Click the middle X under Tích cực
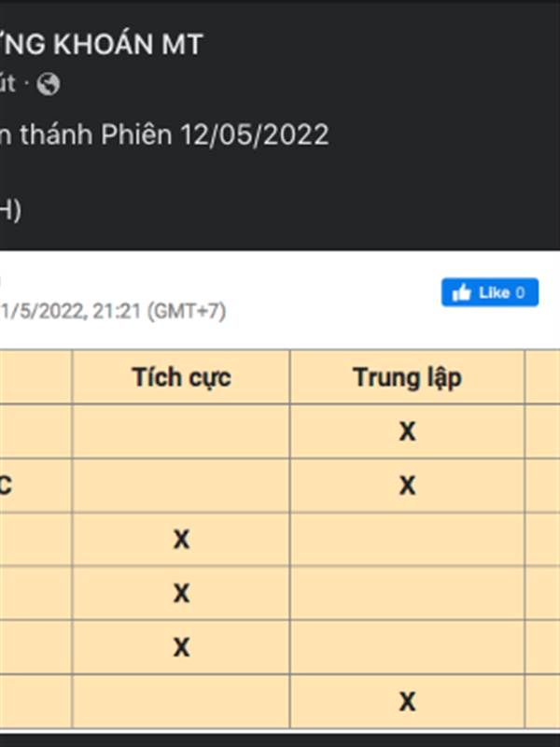 pyautogui.click(x=181, y=594)
